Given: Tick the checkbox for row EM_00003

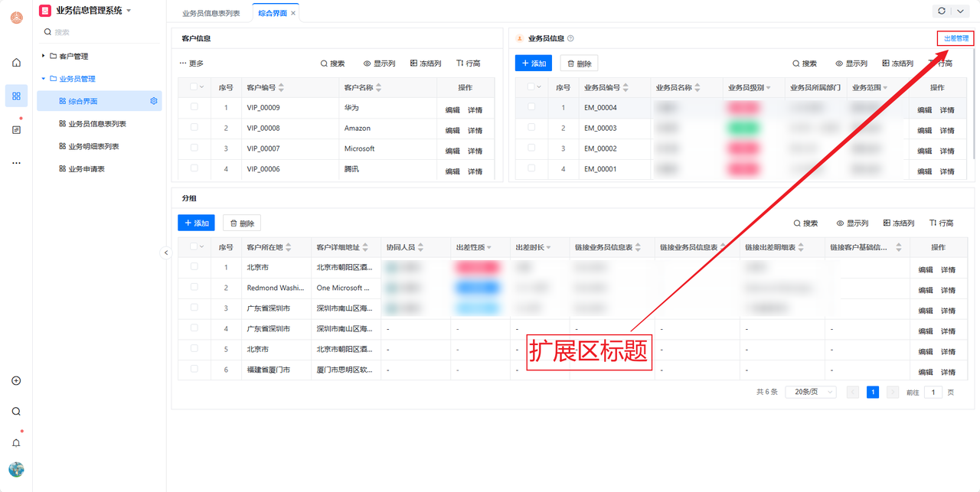Looking at the screenshot, I should pyautogui.click(x=531, y=128).
